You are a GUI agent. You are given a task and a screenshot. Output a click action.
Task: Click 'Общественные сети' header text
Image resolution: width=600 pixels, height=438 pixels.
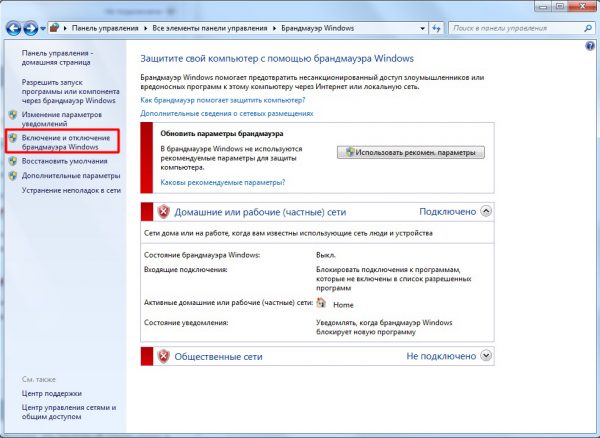[218, 357]
